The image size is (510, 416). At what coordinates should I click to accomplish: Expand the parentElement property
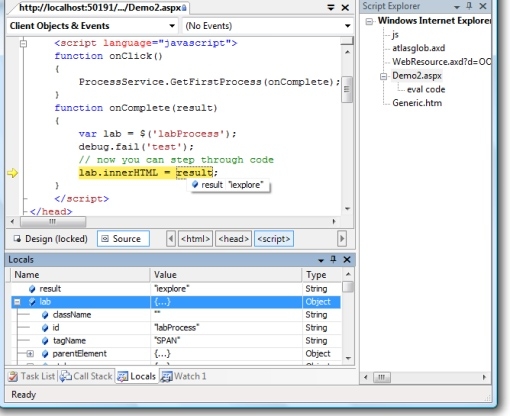pos(30,354)
